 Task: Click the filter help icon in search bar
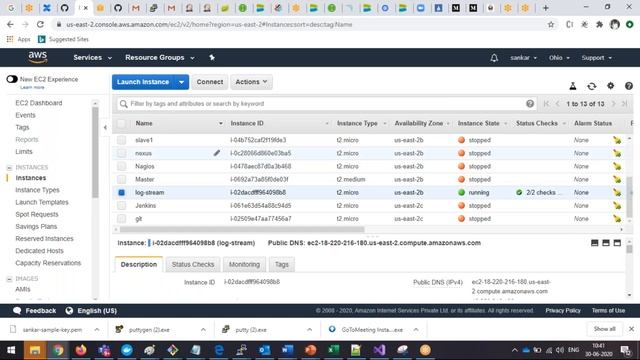point(530,104)
